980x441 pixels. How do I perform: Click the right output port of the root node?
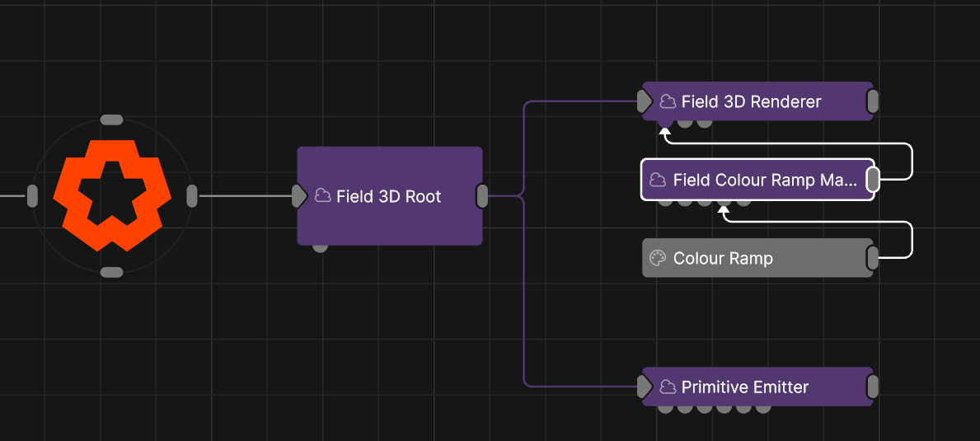pyautogui.click(x=192, y=196)
